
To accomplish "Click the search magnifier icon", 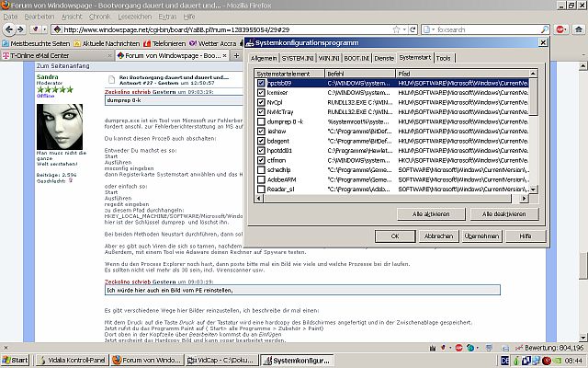I will click(545, 29).
